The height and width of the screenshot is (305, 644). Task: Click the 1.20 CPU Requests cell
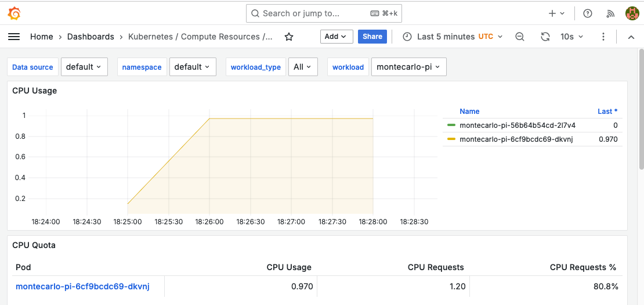393,286
